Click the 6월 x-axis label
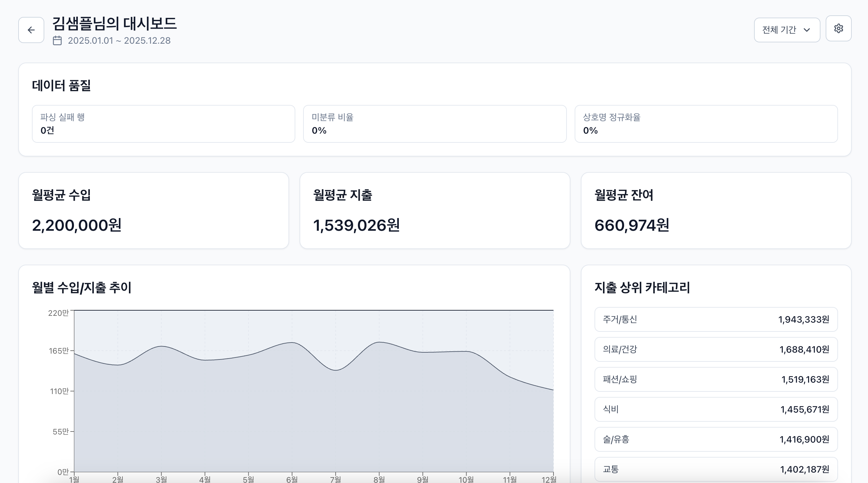 (x=292, y=479)
